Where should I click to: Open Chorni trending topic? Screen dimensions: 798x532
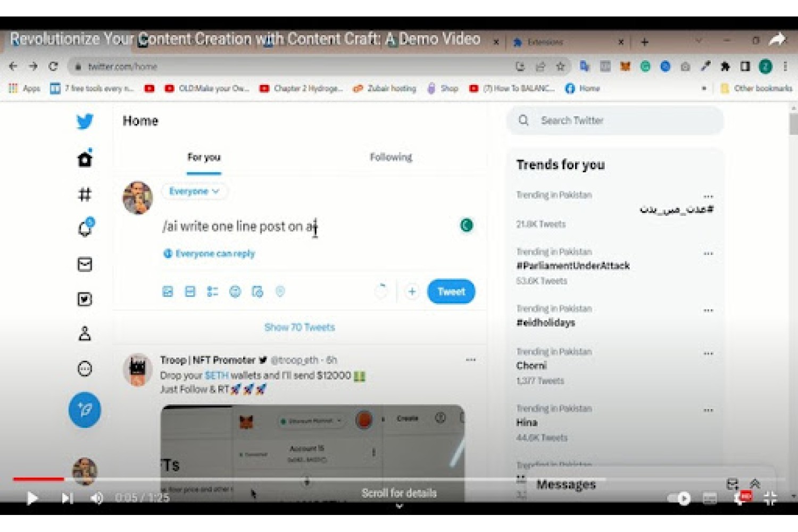pos(531,366)
